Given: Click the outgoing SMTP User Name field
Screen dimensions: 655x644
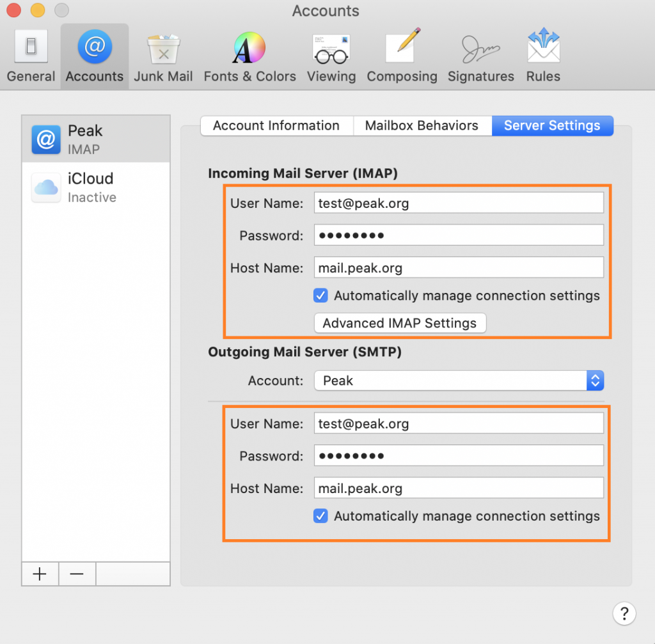Looking at the screenshot, I should pyautogui.click(x=458, y=423).
